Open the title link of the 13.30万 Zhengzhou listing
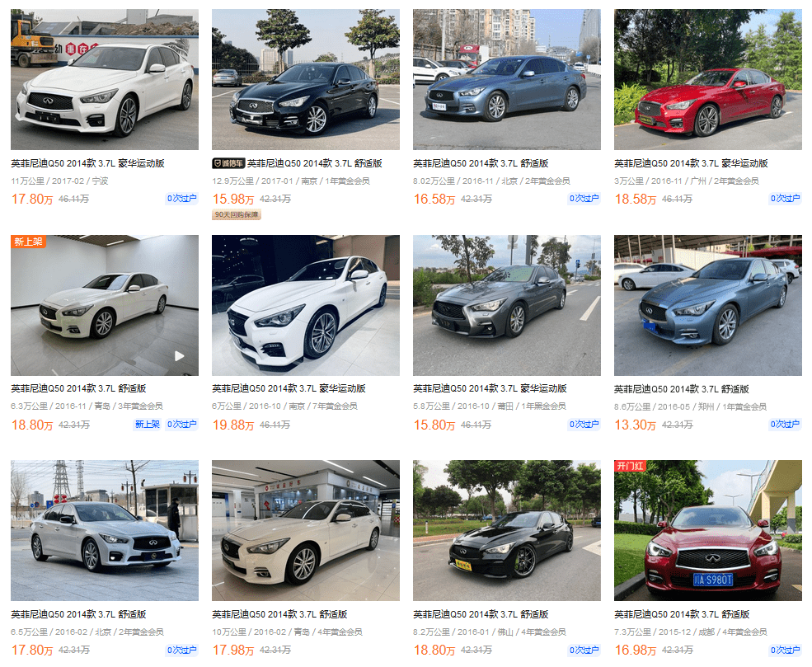 point(682,389)
